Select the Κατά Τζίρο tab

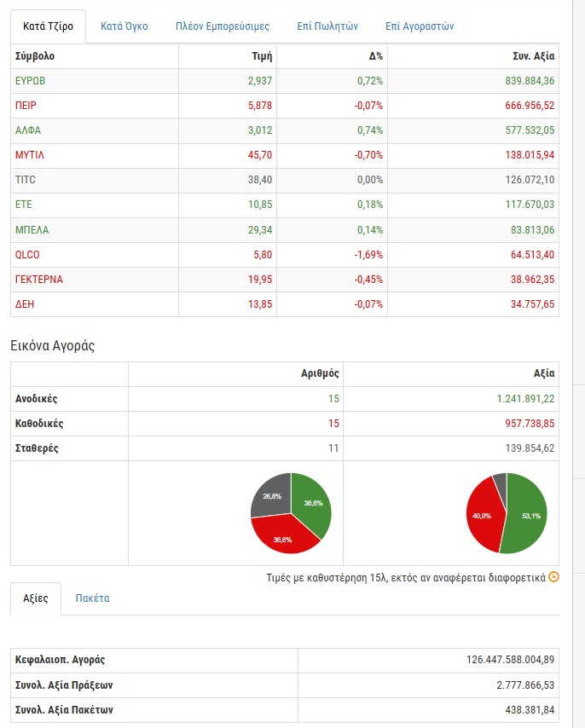tap(48, 26)
